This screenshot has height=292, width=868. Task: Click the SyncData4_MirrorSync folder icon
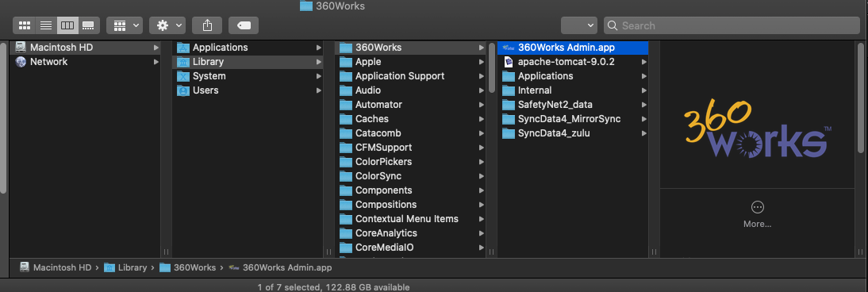(x=508, y=119)
